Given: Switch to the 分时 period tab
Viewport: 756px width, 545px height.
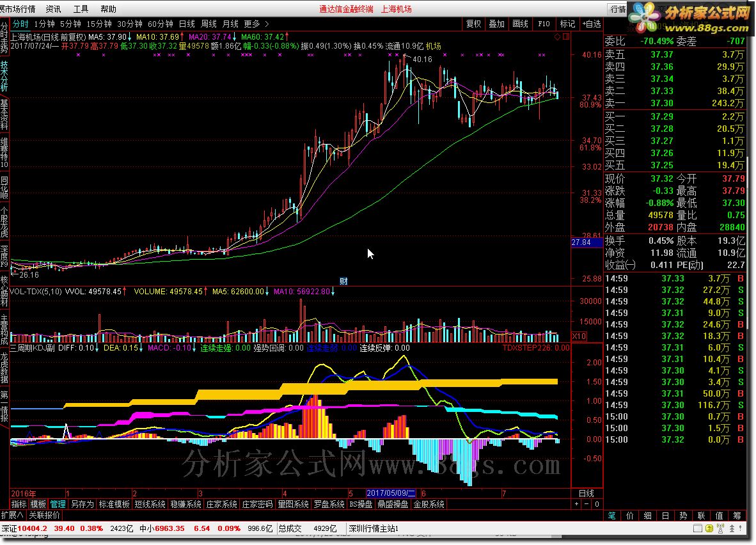Looking at the screenshot, I should (20, 24).
